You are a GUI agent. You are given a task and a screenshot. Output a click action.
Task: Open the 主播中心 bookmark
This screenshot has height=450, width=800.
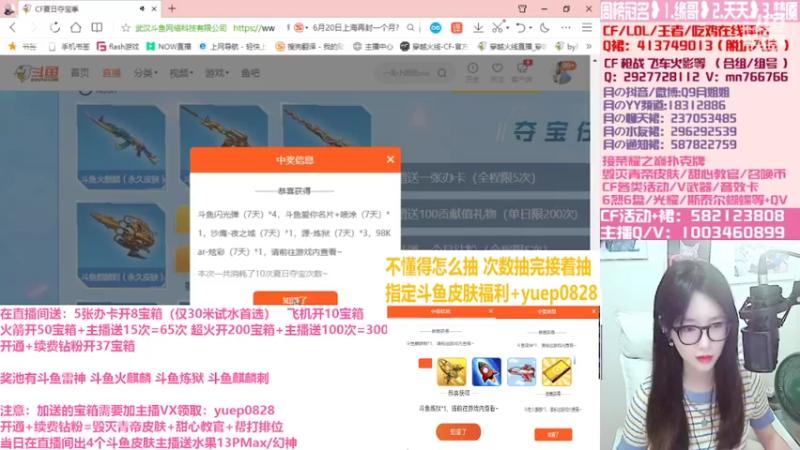tap(373, 46)
